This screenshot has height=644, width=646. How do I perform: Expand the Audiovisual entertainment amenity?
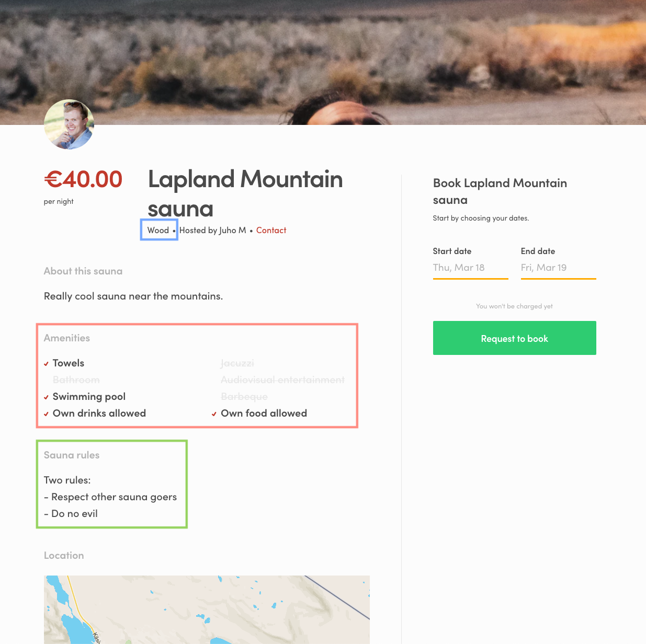point(282,380)
